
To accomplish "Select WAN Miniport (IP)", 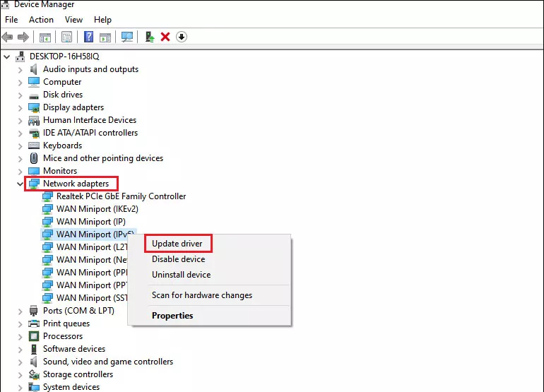I will pos(91,222).
